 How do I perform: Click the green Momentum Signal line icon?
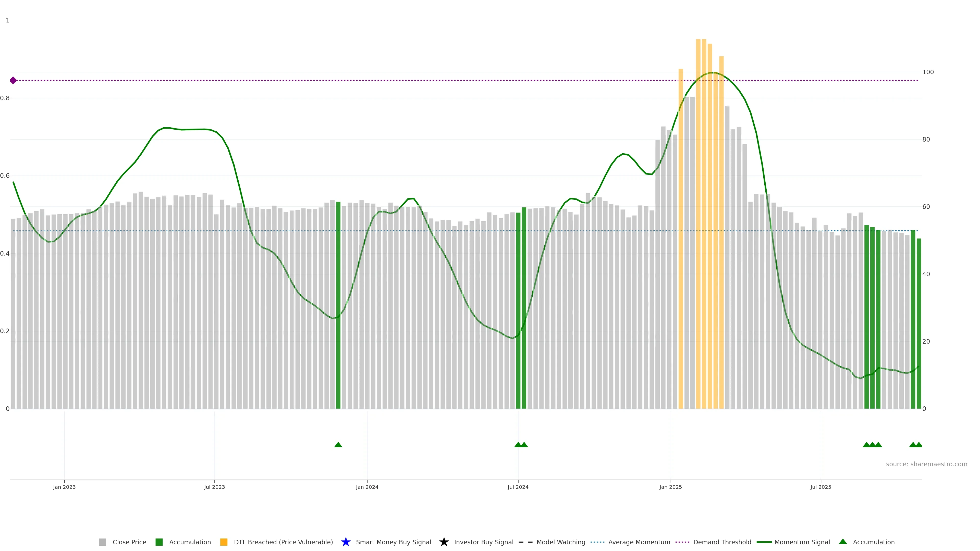click(x=764, y=542)
